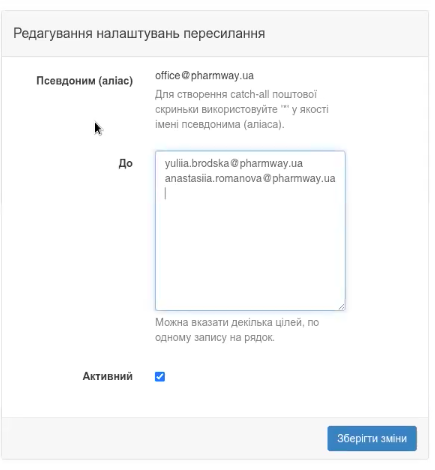Click the Псевдонім (аліас) label

click(x=85, y=81)
